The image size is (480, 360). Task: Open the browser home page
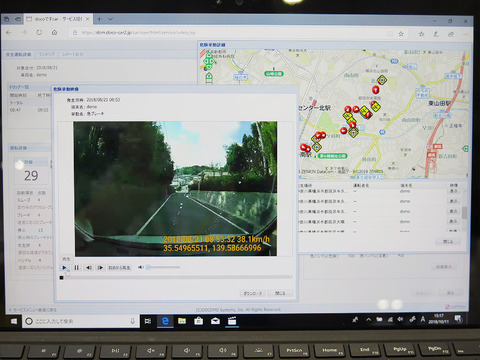pyautogui.click(x=54, y=33)
